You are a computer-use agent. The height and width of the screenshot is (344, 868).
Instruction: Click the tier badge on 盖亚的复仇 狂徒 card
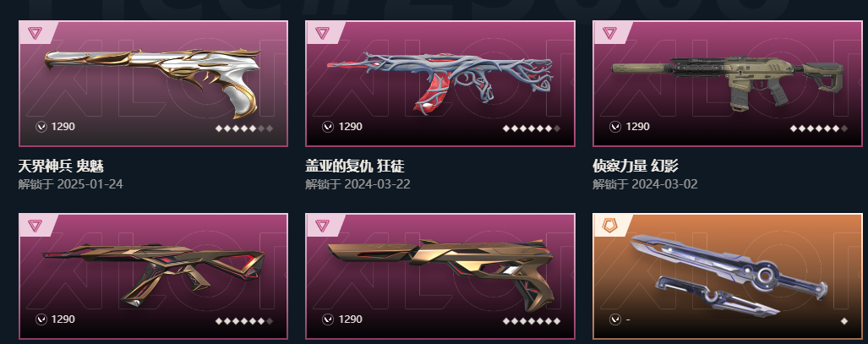[322, 33]
